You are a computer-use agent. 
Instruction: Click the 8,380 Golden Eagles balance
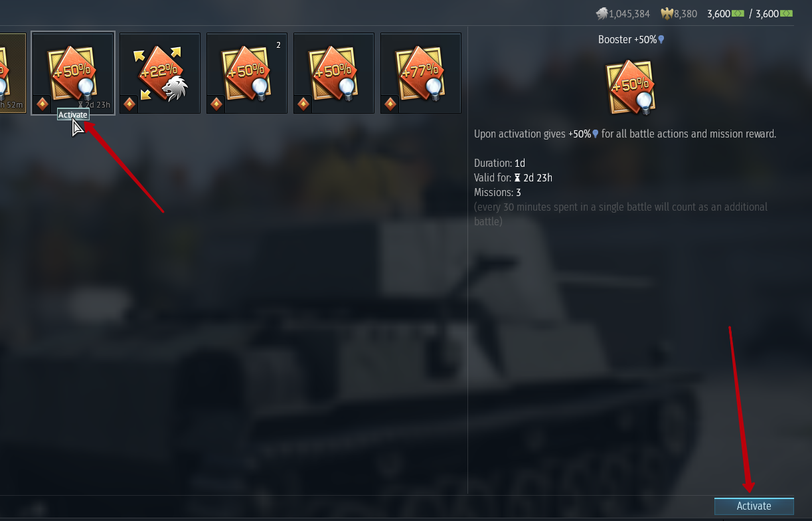[x=686, y=13]
